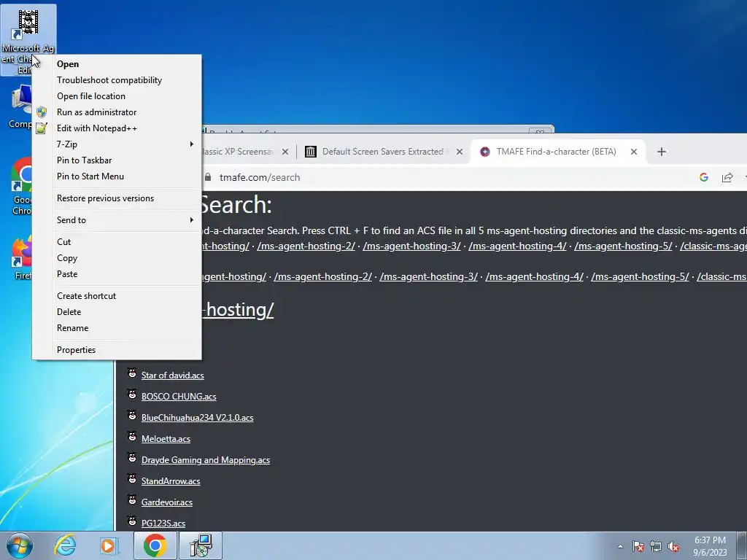This screenshot has width=747, height=560.
Task: Open the Gardevoir.acs link
Action: 167,502
